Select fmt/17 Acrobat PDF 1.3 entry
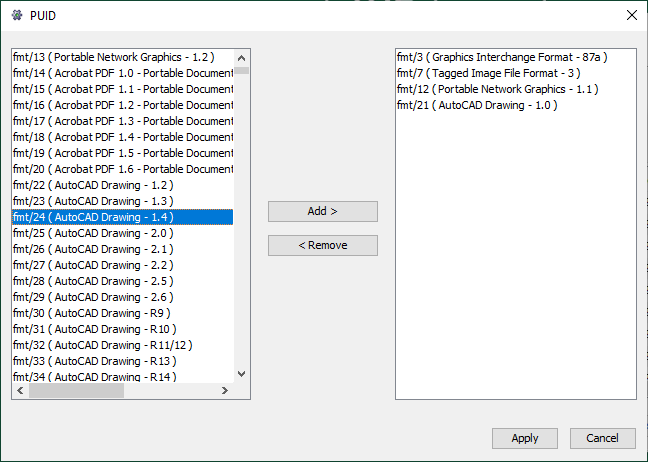Screen dimensions: 648x462 (123, 121)
